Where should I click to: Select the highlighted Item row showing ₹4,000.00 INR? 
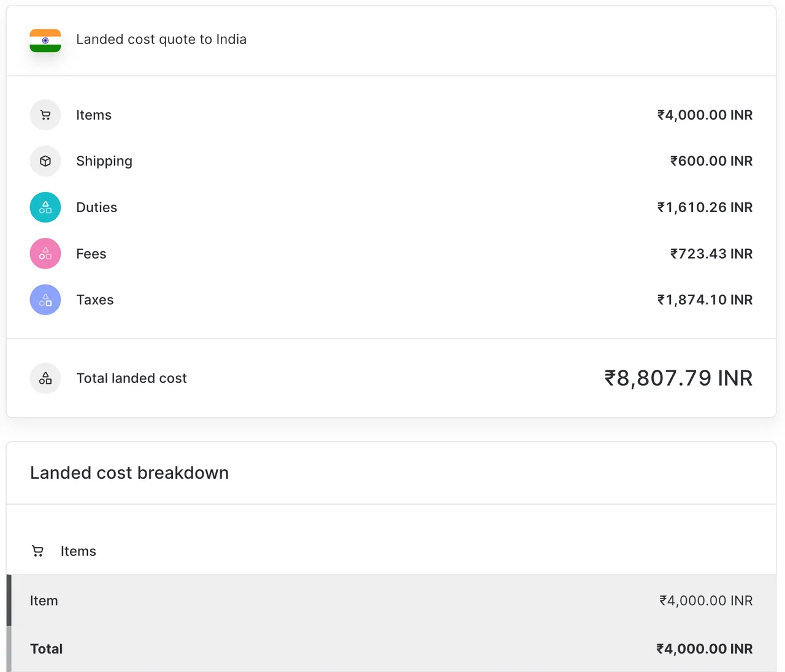coord(392,600)
